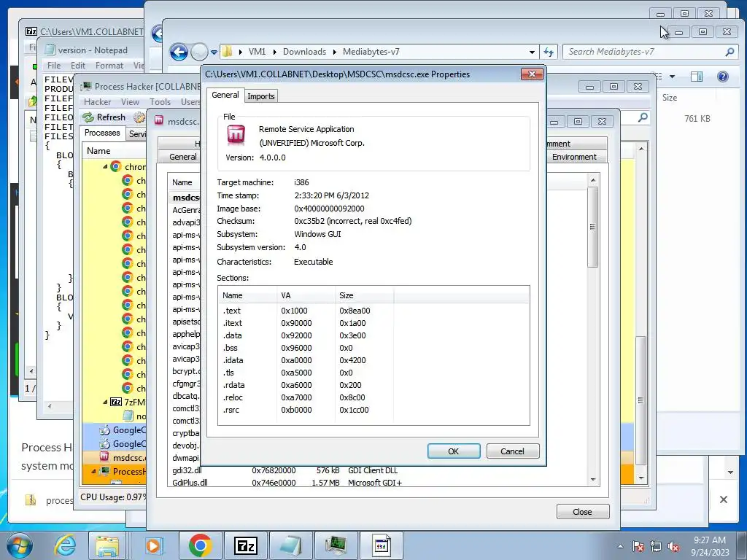Open the File menu in Notepad
Viewport: 747px width, 560px height.
tap(54, 66)
